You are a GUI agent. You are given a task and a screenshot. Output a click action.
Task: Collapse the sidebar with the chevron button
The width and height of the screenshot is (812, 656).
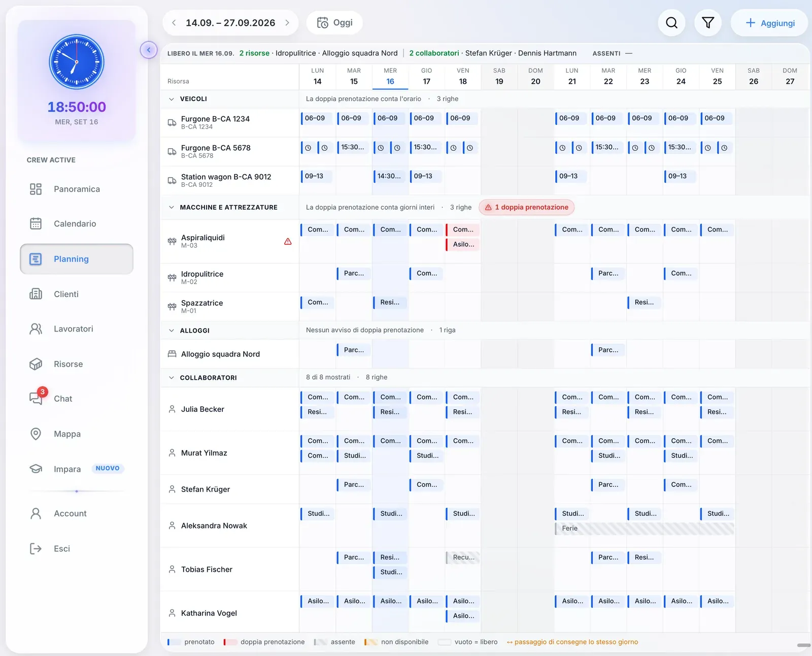click(x=149, y=50)
